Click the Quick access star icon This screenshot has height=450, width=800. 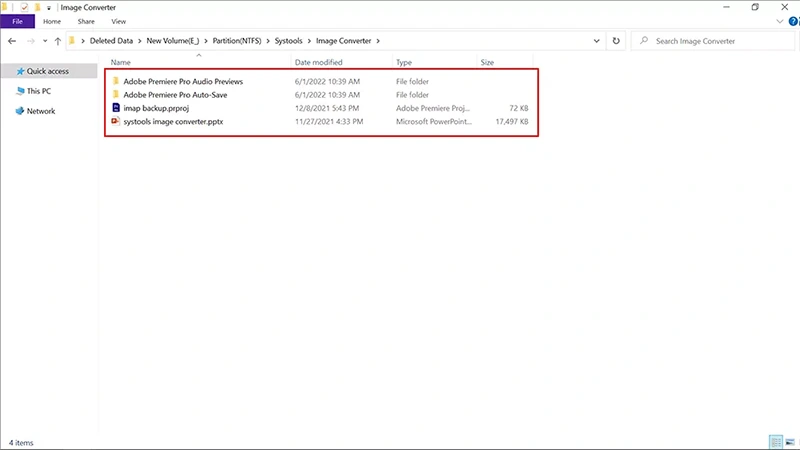[20, 71]
